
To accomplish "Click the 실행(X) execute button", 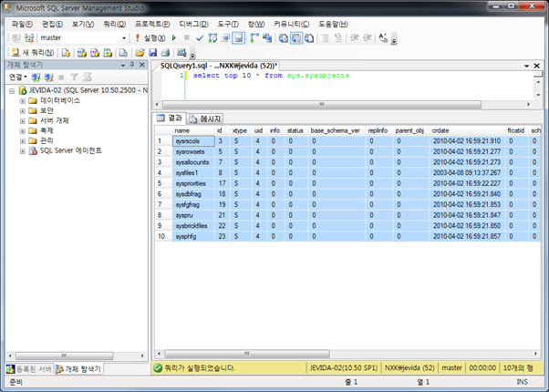I will coord(150,37).
